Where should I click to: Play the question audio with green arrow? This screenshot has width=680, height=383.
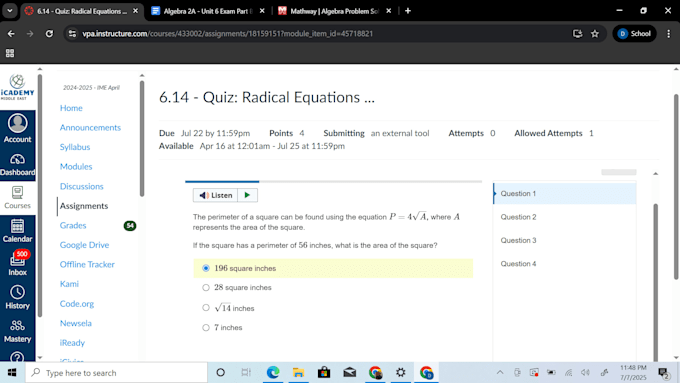pos(247,195)
